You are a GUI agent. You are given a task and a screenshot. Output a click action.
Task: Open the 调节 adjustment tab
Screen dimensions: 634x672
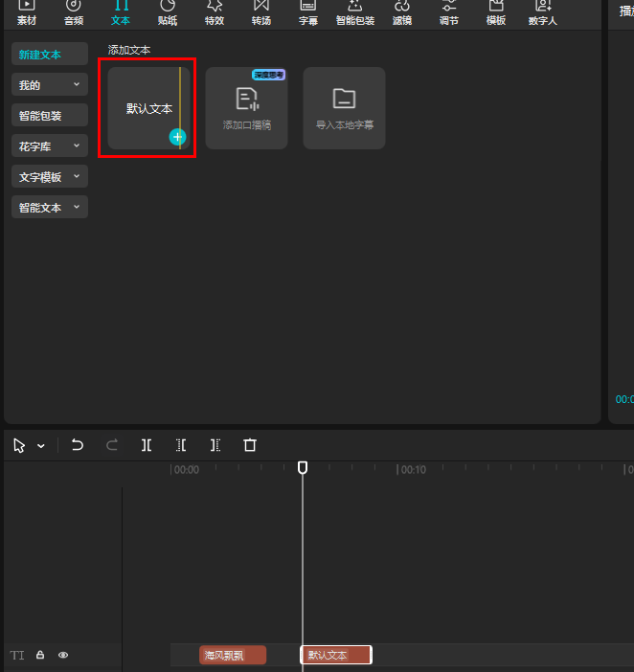449,12
